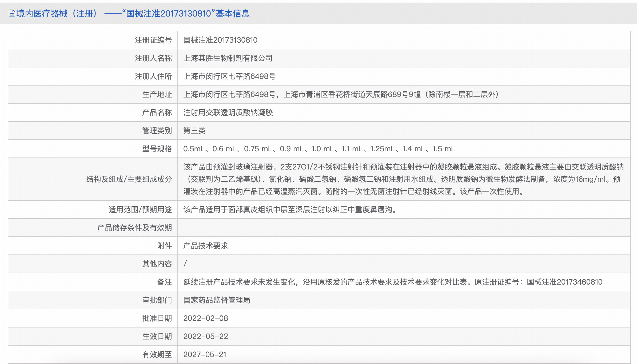The width and height of the screenshot is (637, 364).
Task: Click registrant name 上海其胜生物制剂有限公司
Action: 228,58
